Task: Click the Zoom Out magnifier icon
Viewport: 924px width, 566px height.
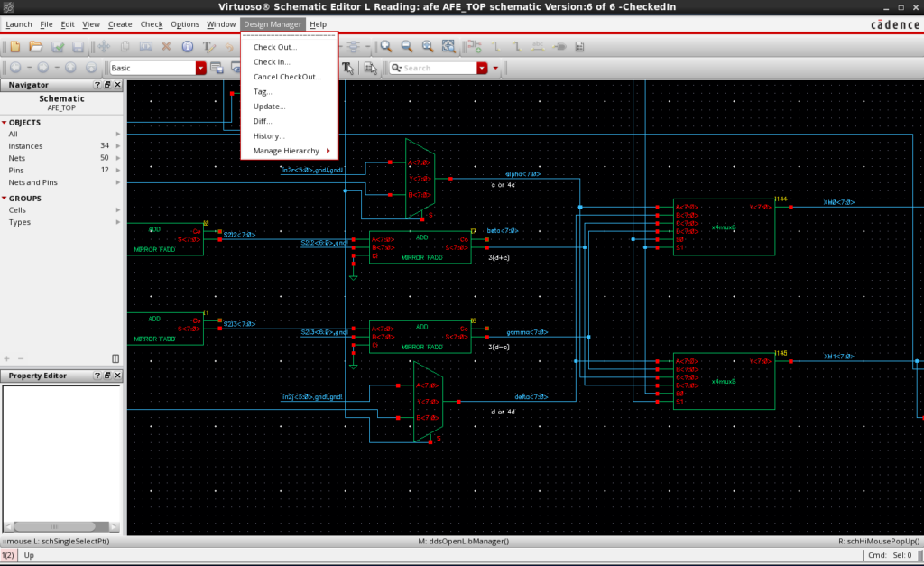Action: point(407,47)
